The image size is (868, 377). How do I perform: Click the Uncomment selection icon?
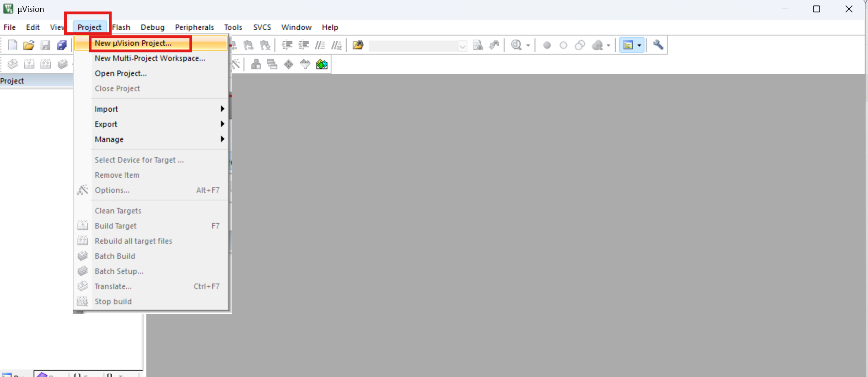[336, 45]
